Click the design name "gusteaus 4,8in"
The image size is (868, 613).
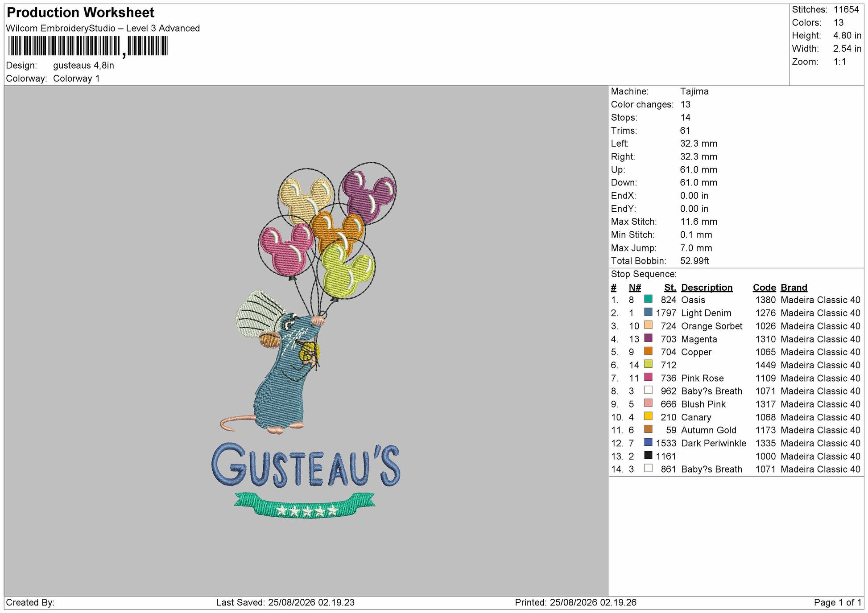click(83, 66)
